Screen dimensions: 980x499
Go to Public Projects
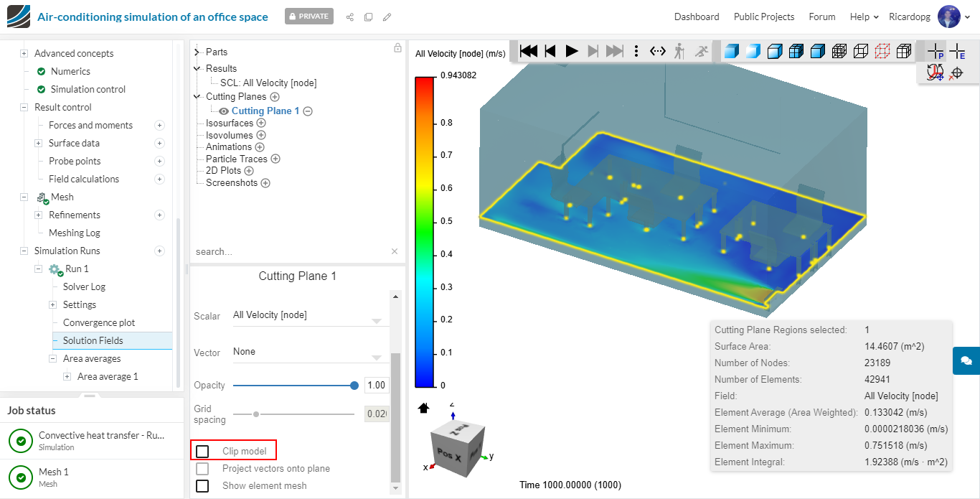pos(764,17)
